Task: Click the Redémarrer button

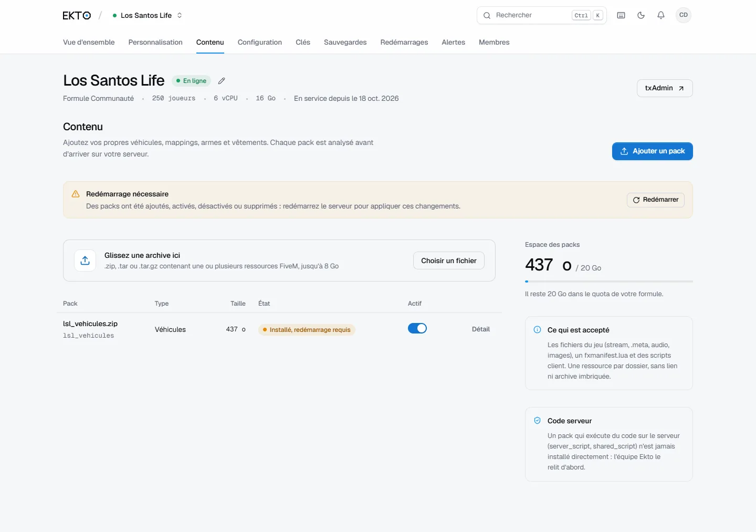Action: pos(656,200)
